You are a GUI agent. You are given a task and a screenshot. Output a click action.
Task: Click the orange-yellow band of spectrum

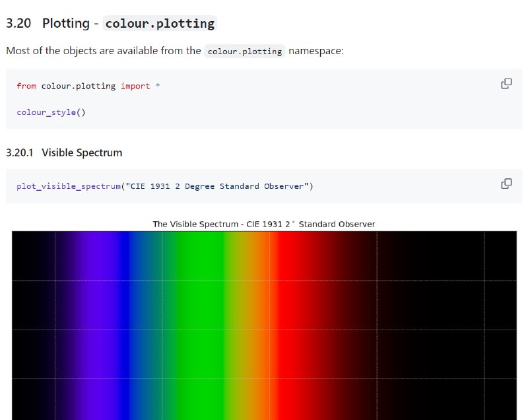[x=249, y=325]
